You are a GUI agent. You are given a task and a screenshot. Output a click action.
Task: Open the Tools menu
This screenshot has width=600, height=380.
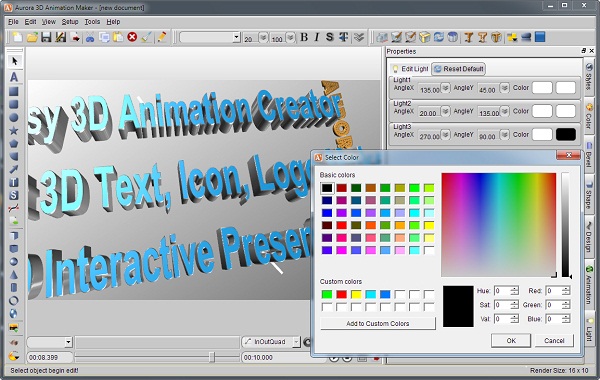(x=92, y=22)
